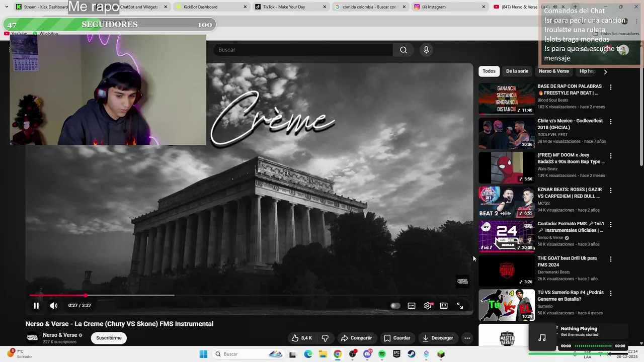Open File Explorer from taskbar

[323, 354]
